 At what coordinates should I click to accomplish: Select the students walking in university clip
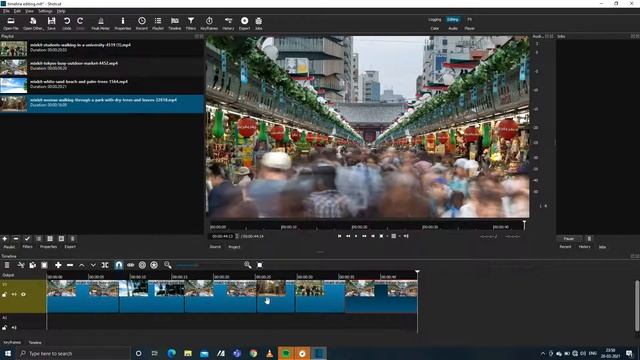[102, 49]
